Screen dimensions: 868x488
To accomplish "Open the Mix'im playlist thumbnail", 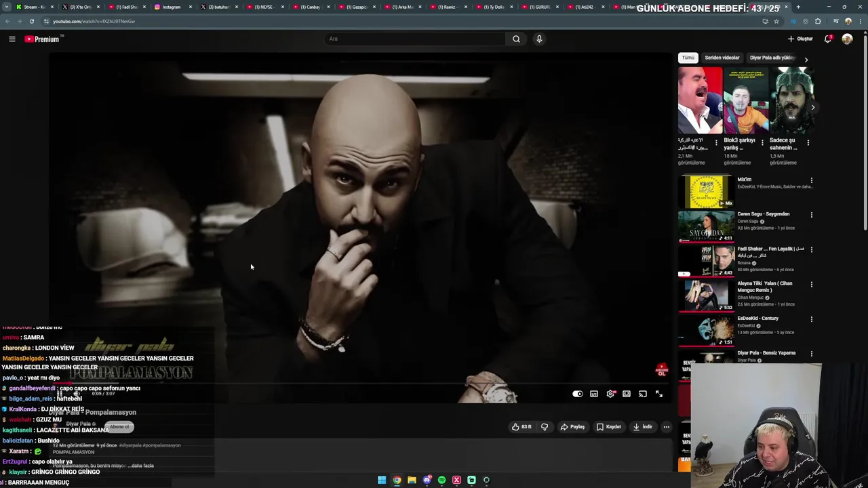I will (706, 192).
